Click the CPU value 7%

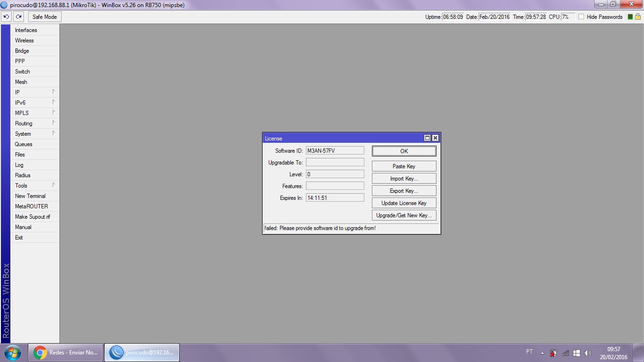click(x=568, y=17)
